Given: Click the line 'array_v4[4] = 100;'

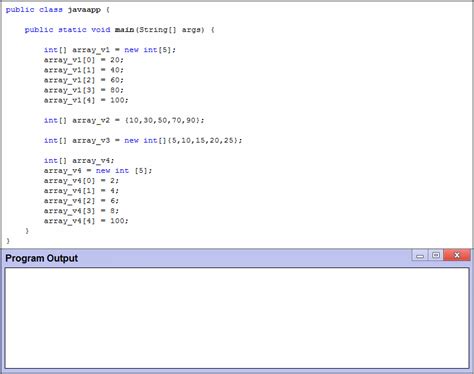Looking at the screenshot, I should (86, 221).
